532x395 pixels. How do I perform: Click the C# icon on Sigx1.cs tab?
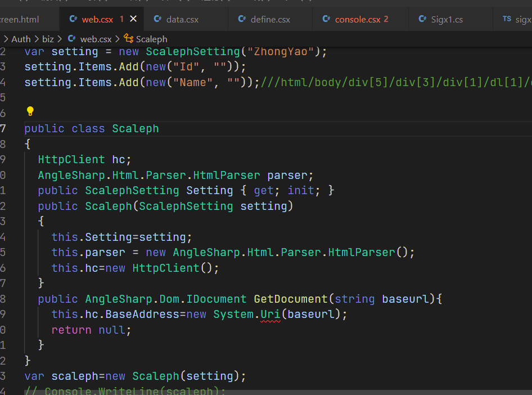point(422,19)
